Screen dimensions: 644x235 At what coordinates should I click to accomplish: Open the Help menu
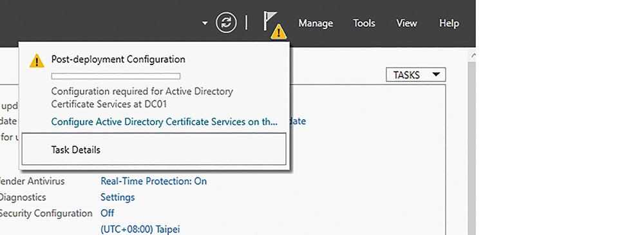click(449, 23)
